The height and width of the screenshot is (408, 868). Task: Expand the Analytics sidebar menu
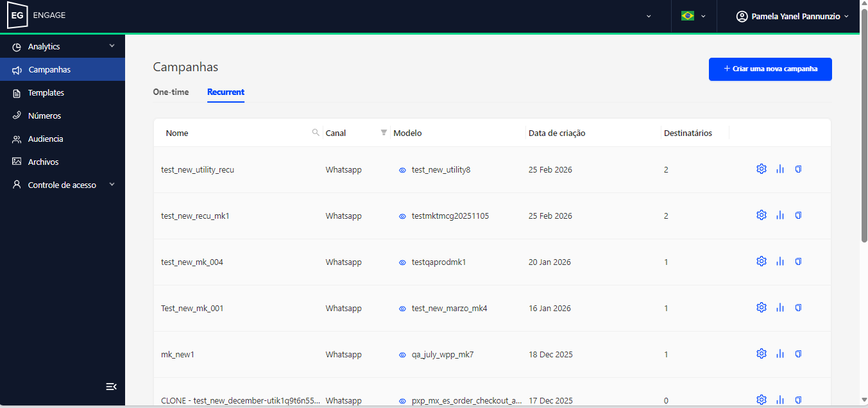(62, 47)
